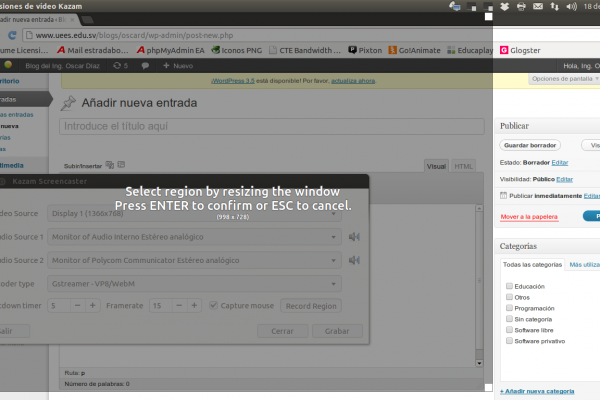
Task: Open the Pixton bookmark
Action: pos(365,50)
